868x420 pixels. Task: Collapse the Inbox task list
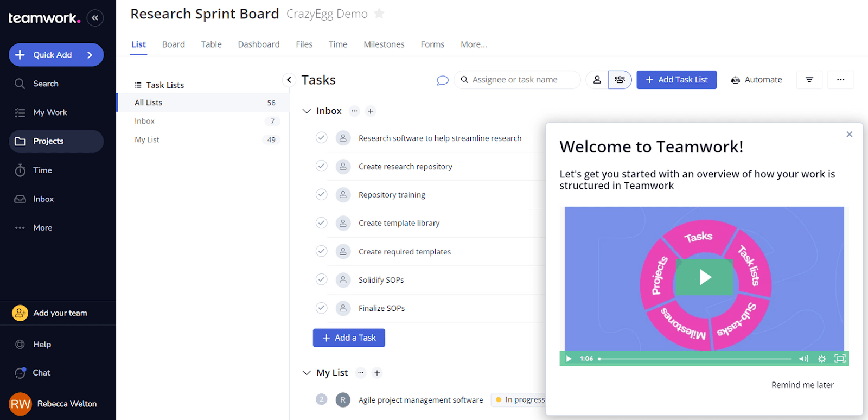click(307, 111)
